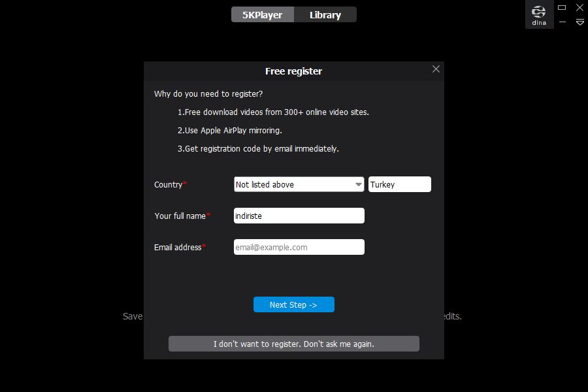The width and height of the screenshot is (588, 392).
Task: Select the Apple AirPlay mirroring line
Action: click(229, 131)
